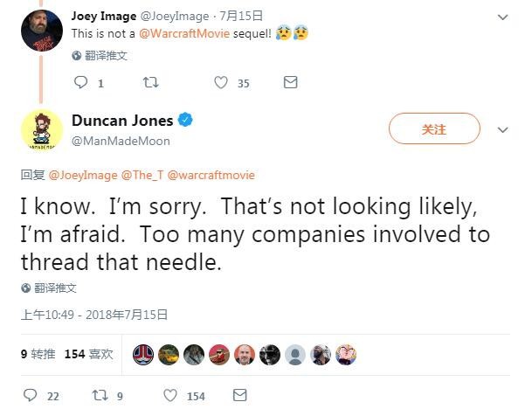Send Joey Image's tweet by direct message
This screenshot has height=416, width=532.
pos(291,82)
